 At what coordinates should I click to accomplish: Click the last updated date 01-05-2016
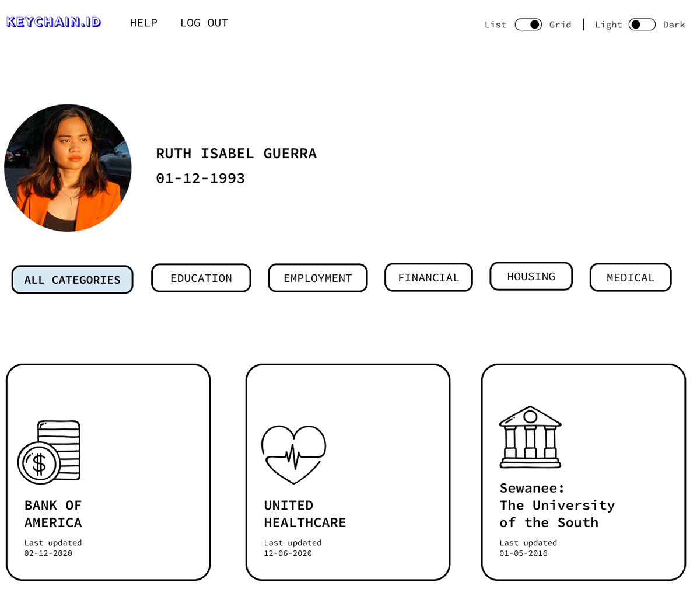click(x=523, y=553)
